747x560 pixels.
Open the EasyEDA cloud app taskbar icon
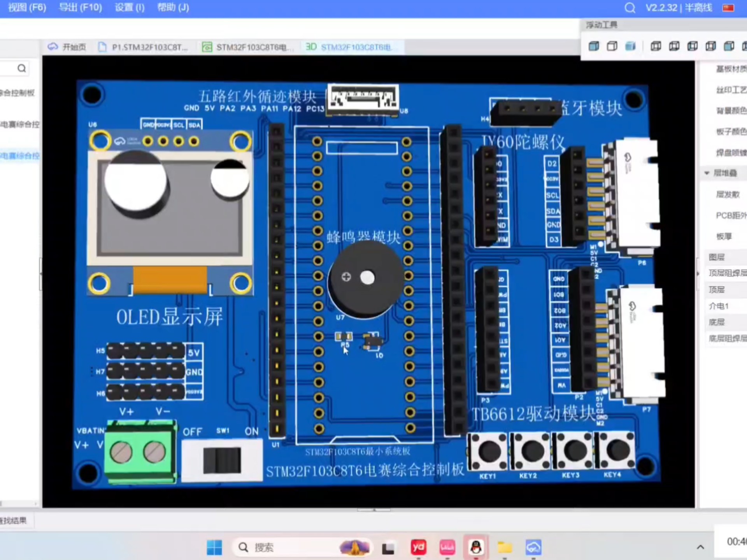tap(533, 548)
